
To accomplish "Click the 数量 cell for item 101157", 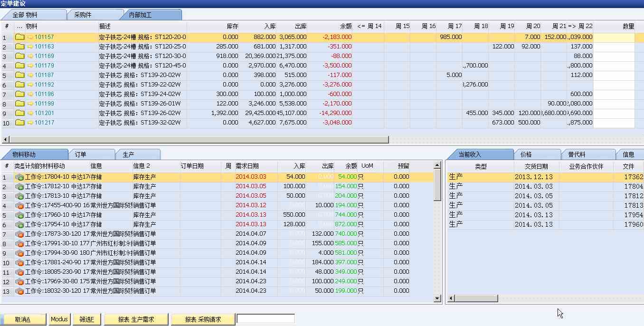I will coord(614,37).
